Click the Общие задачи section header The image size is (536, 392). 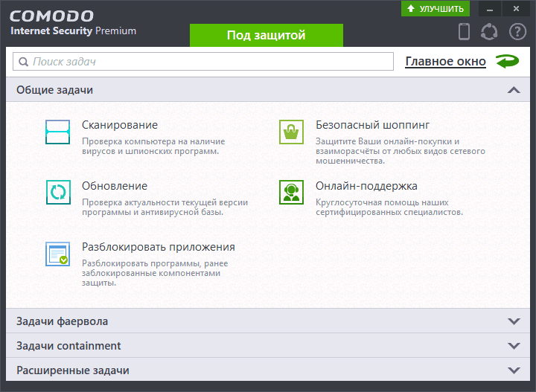click(x=268, y=89)
